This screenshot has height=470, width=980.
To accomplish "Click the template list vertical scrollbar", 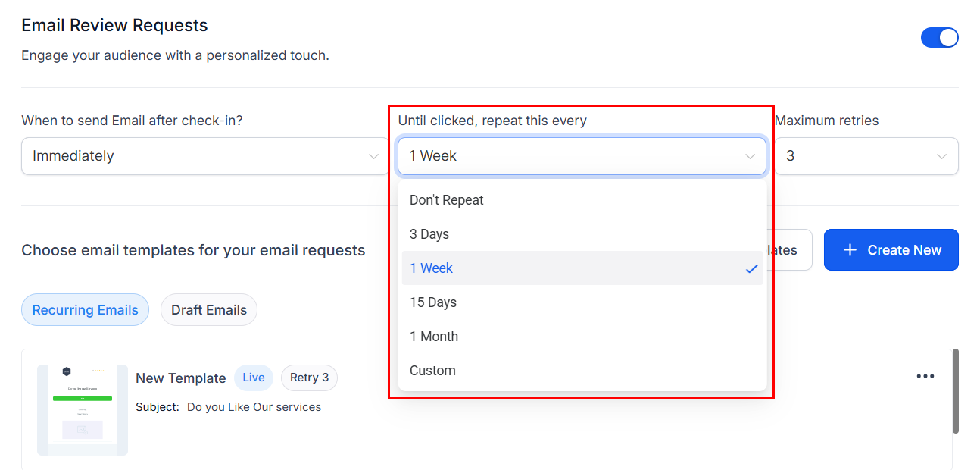I will point(956,391).
